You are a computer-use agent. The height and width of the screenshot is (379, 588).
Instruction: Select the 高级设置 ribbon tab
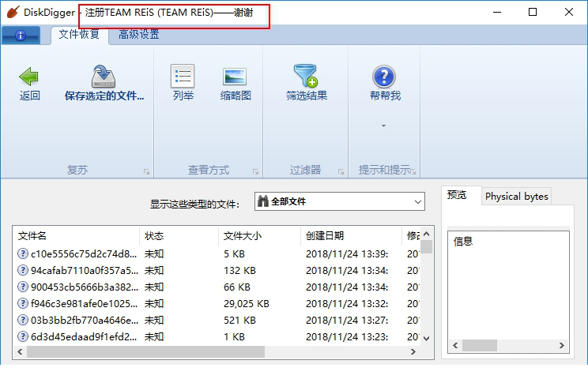pos(139,35)
